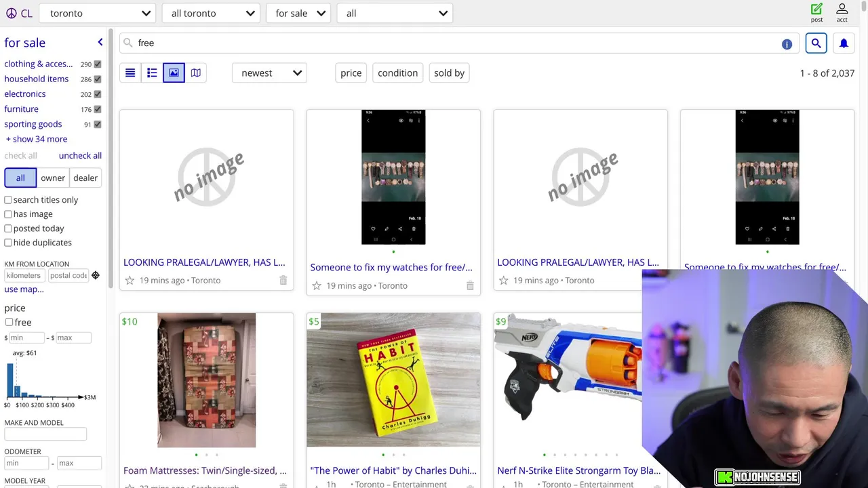
Task: Enable hide duplicates checkbox
Action: (x=8, y=243)
